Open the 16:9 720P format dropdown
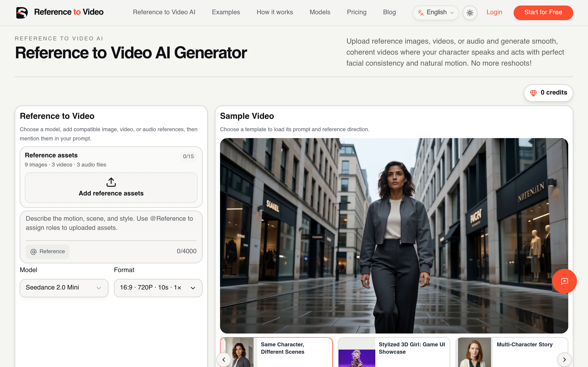The width and height of the screenshot is (588, 367). (x=158, y=288)
